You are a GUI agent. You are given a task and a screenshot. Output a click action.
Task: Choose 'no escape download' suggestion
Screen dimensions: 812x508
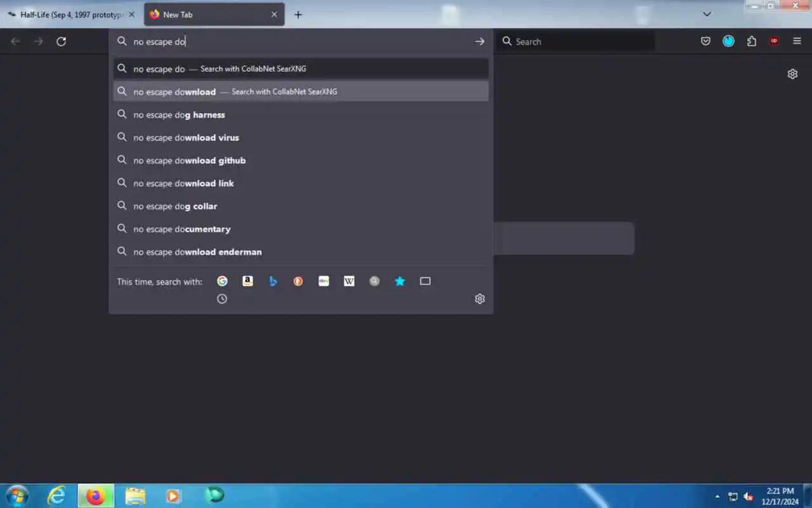[x=301, y=91]
